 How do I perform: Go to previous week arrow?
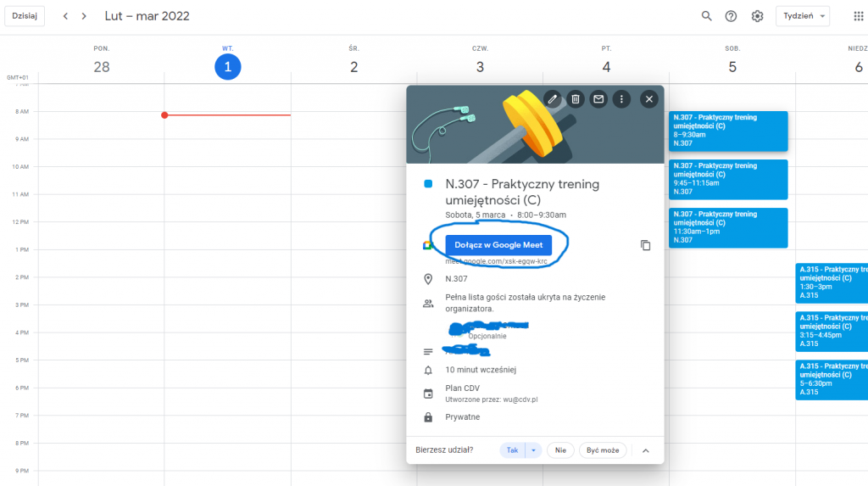tap(65, 16)
